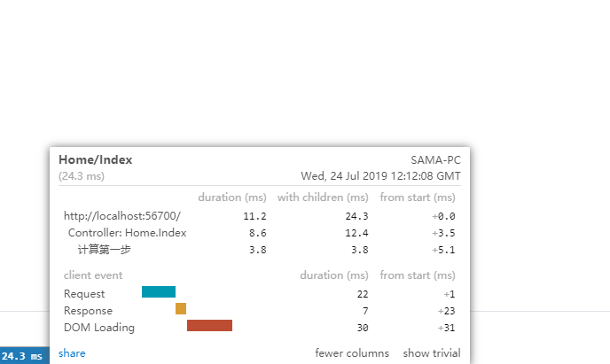The width and height of the screenshot is (610, 364).
Task: Click the +1 Request from start value
Action: click(x=450, y=294)
